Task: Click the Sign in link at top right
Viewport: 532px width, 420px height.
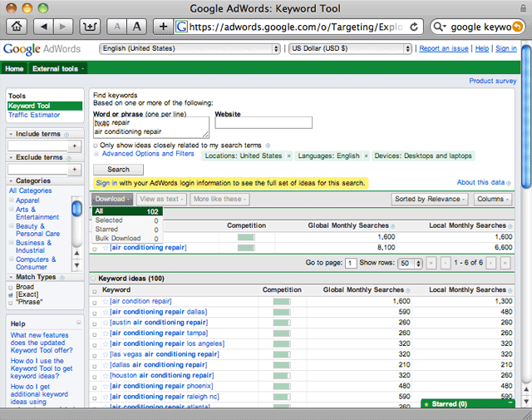Action: pyautogui.click(x=506, y=48)
